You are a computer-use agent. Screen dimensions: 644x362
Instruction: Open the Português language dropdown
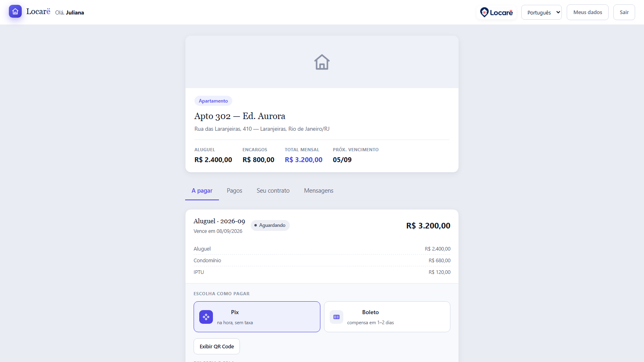click(x=541, y=12)
